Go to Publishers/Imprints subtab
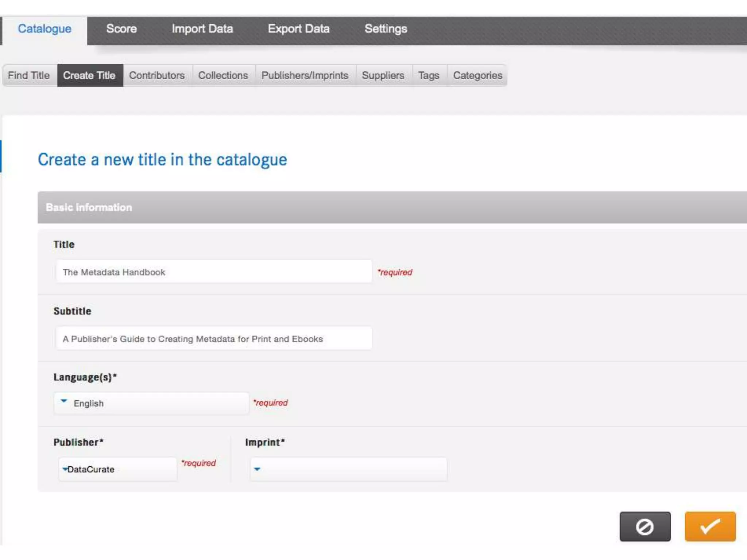The image size is (747, 560). [305, 75]
